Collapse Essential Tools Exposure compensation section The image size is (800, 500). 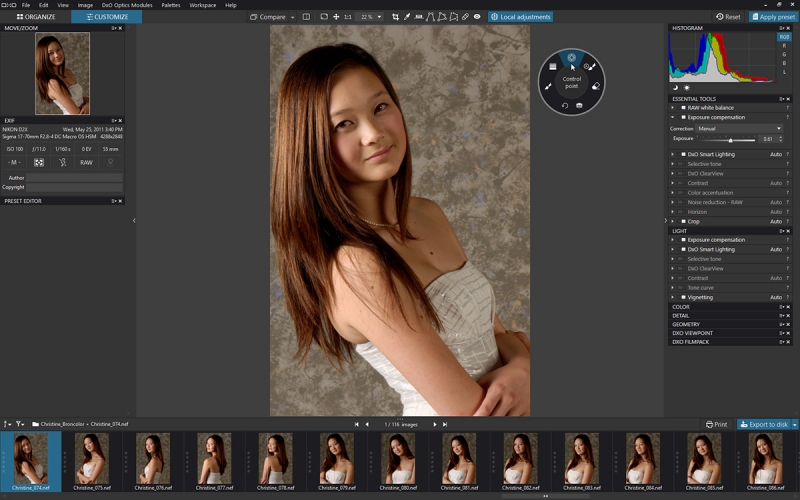(672, 117)
